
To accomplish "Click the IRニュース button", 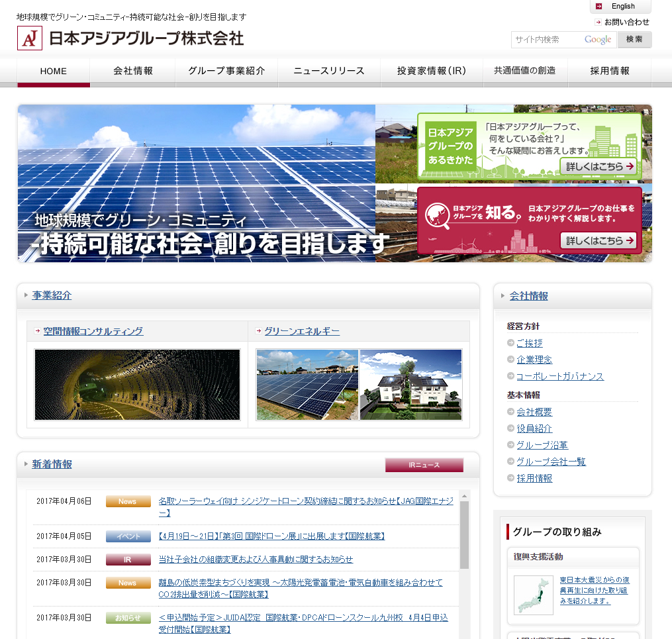I will pos(424,465).
